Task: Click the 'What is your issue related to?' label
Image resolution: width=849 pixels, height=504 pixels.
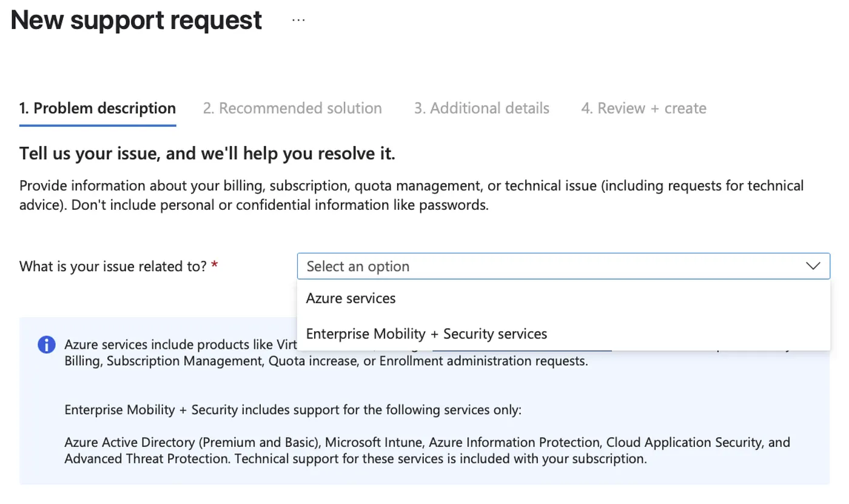Action: (x=113, y=266)
